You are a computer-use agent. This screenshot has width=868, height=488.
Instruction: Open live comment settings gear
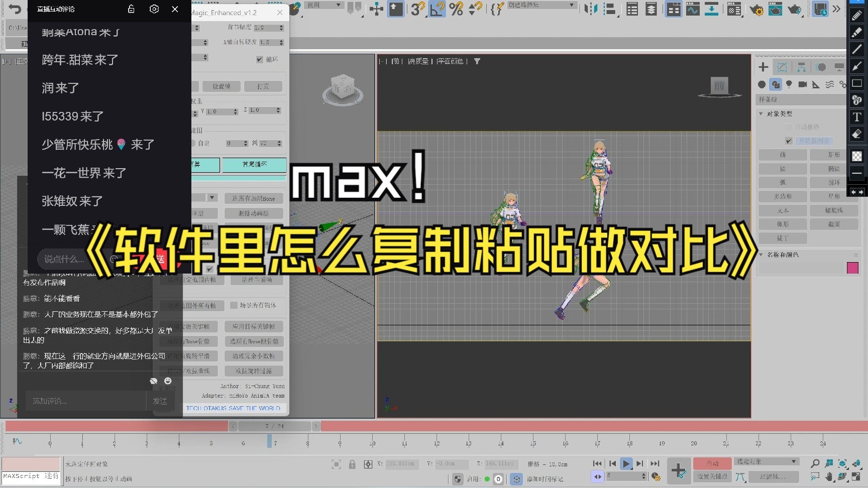pos(154,9)
